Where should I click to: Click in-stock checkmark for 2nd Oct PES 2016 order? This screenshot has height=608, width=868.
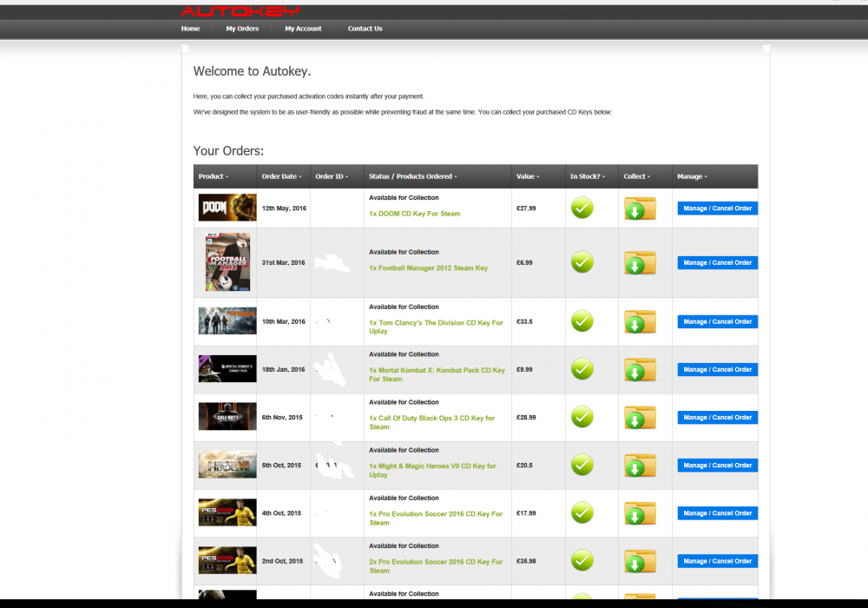pyautogui.click(x=582, y=560)
